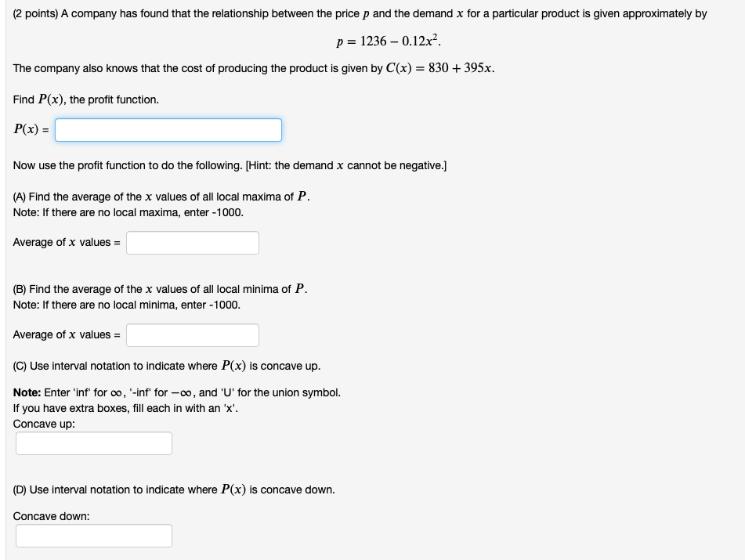
Task: Select the local maxima average answer field
Action: click(192, 242)
